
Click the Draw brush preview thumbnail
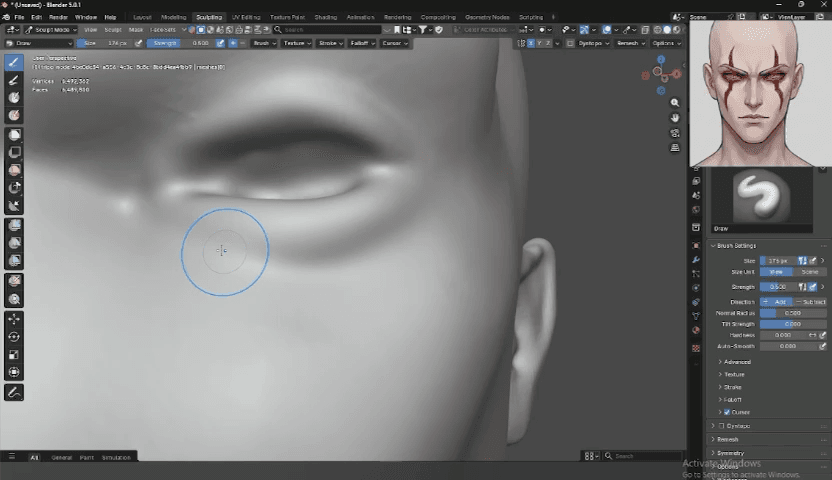(x=761, y=197)
